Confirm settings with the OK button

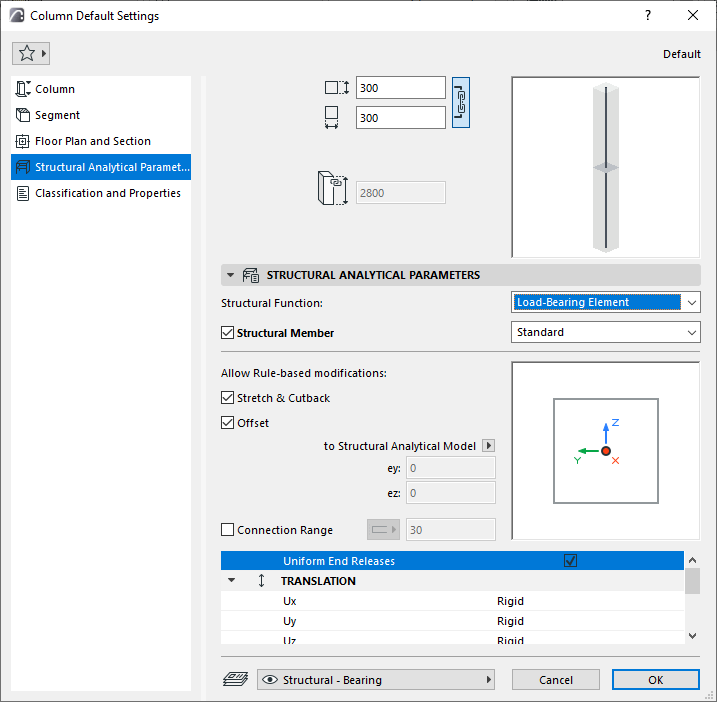tap(655, 680)
